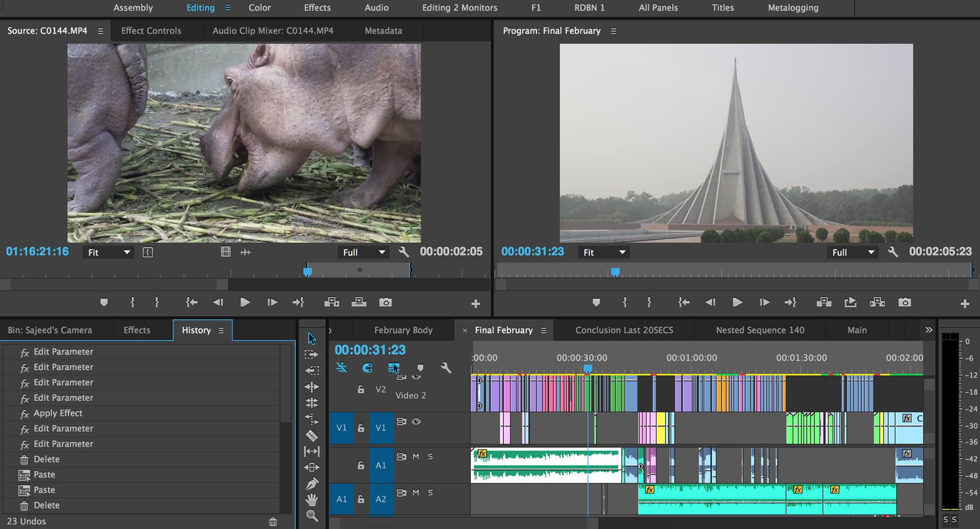Image resolution: width=980 pixels, height=529 pixels.
Task: Click Source monitor playhead marker
Action: (308, 272)
